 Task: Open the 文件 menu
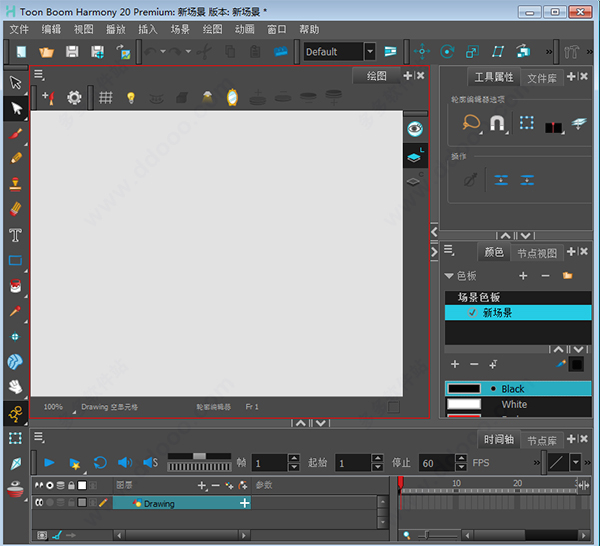pyautogui.click(x=19, y=30)
